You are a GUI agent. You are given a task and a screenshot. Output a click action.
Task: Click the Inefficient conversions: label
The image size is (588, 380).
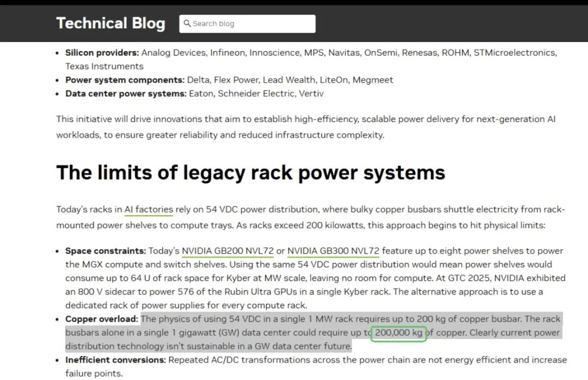click(x=115, y=360)
